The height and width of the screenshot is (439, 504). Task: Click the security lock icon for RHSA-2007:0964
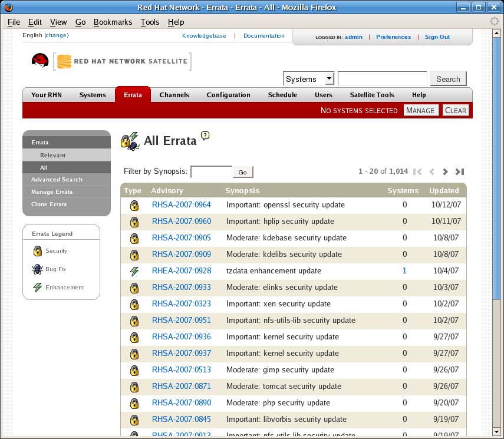(134, 206)
